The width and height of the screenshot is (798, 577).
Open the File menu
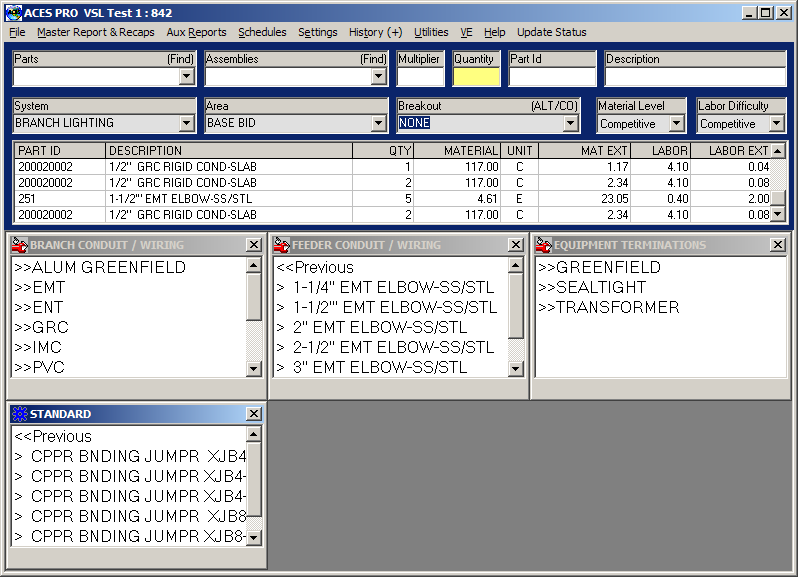17,32
